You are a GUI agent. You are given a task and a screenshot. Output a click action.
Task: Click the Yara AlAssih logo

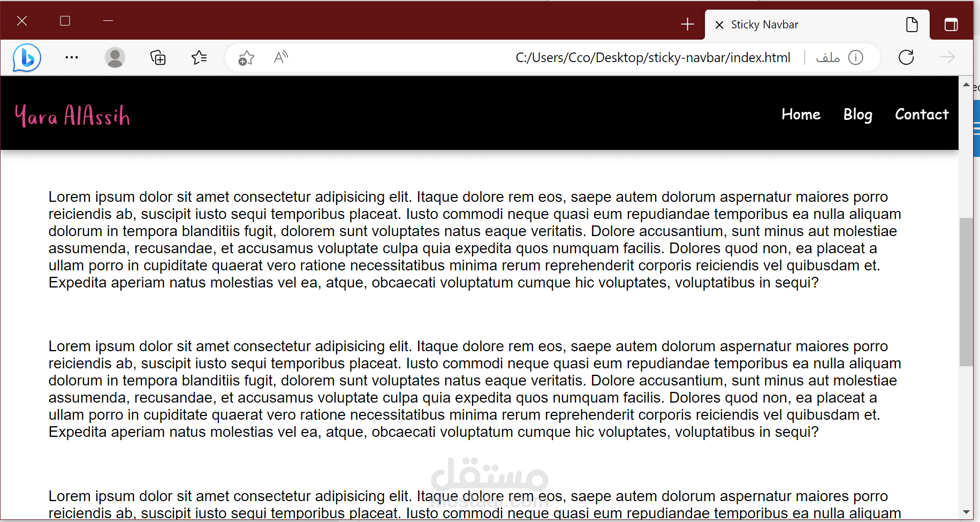[x=72, y=115]
